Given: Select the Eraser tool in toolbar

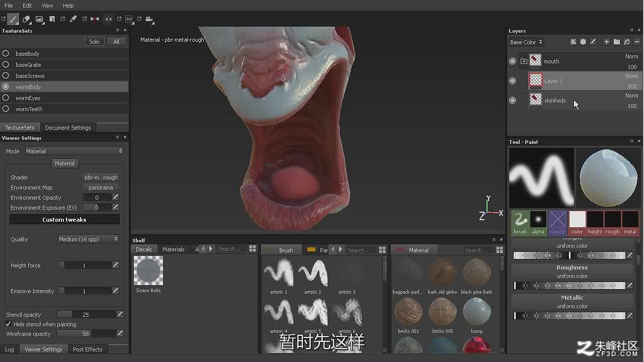Looking at the screenshot, I should click(x=26, y=19).
